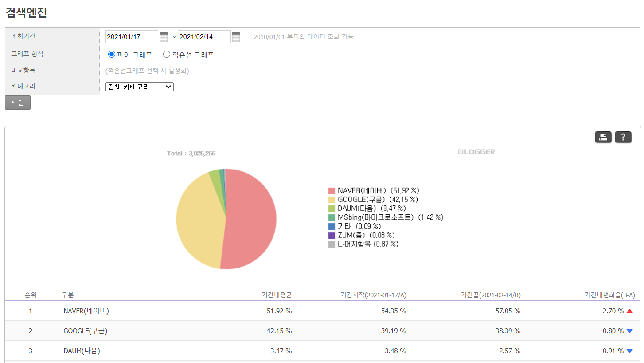Click the 38.39 % period end cell
This screenshot has width=644, height=363.
pos(508,331)
